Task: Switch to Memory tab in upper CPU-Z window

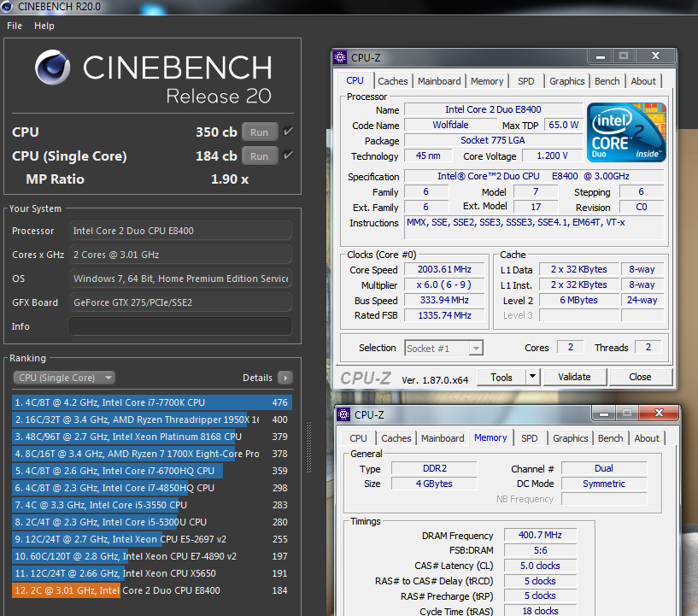Action: (487, 81)
